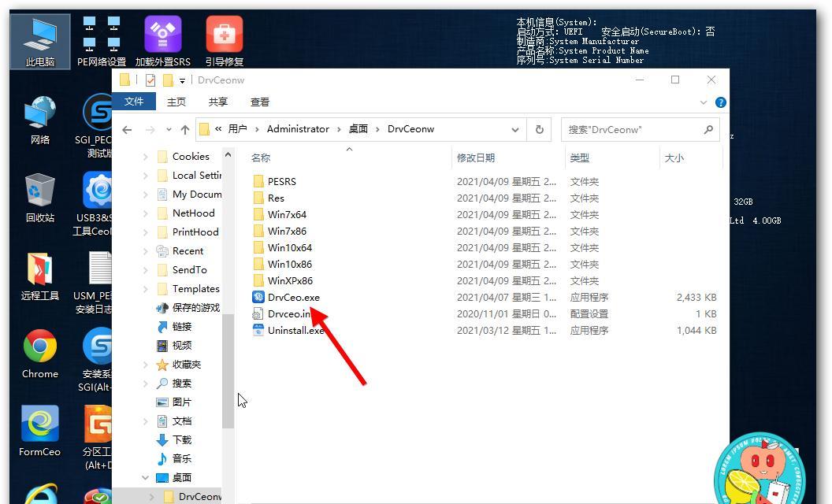
Task: Launch FormCeo desktop icon
Action: pos(40,432)
